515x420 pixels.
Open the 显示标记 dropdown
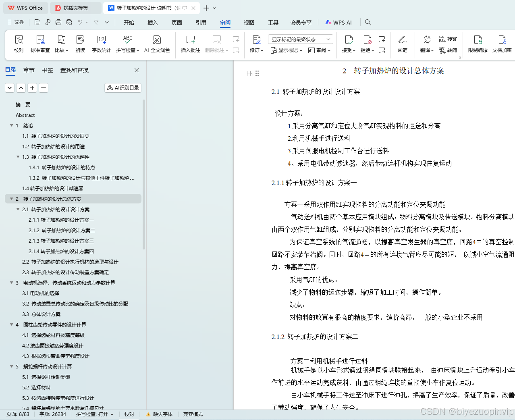(x=287, y=50)
